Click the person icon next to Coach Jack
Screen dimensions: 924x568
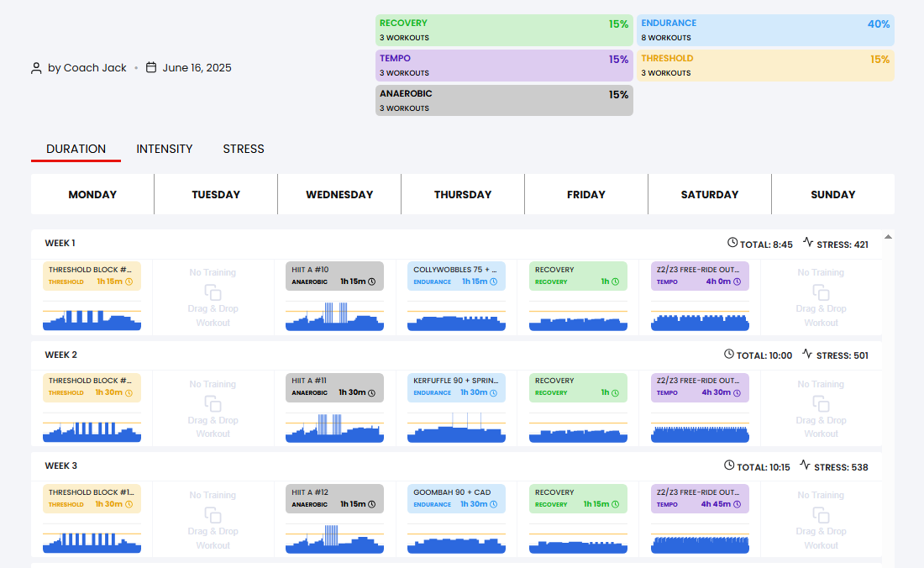36,68
